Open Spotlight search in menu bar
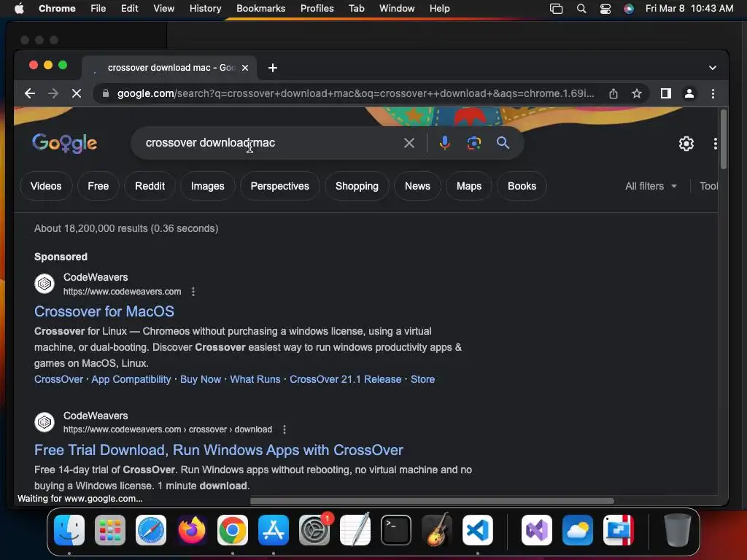Image resolution: width=747 pixels, height=560 pixels. [x=581, y=9]
